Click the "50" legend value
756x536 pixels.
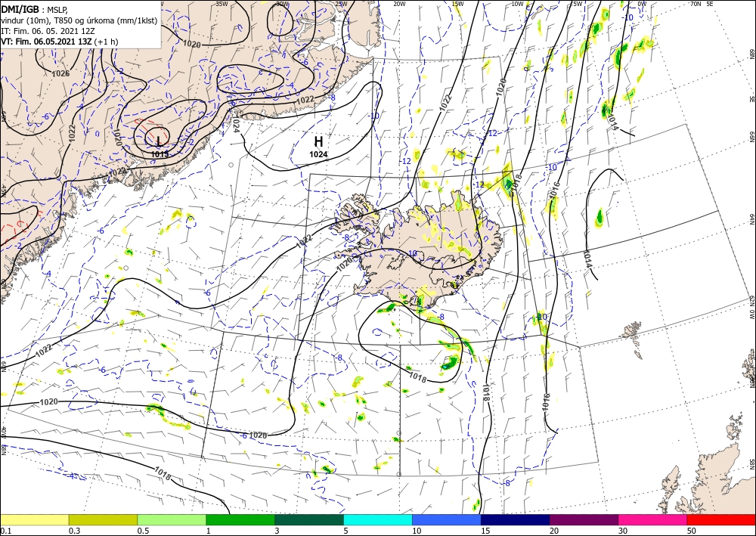click(691, 531)
